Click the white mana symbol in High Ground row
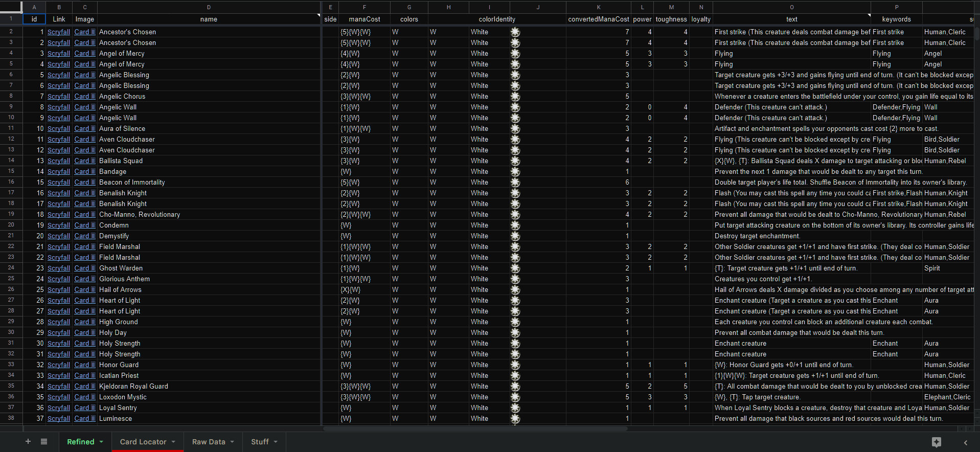The image size is (980, 452). tap(515, 322)
